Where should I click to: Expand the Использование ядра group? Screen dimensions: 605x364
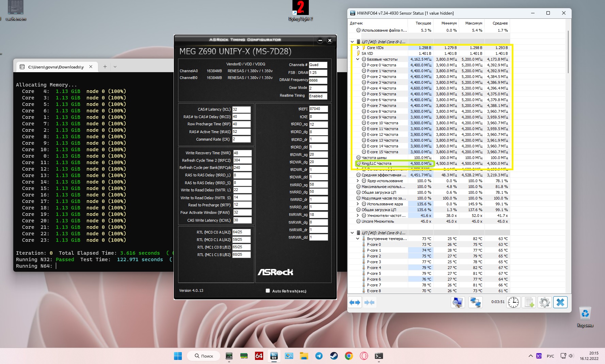[x=357, y=204]
